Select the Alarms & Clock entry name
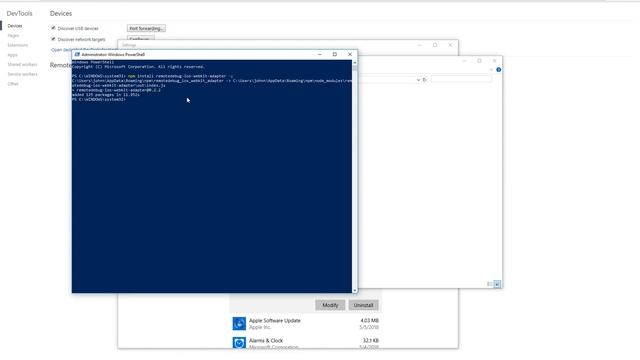Screen dimensions: 640x360 click(x=266, y=340)
